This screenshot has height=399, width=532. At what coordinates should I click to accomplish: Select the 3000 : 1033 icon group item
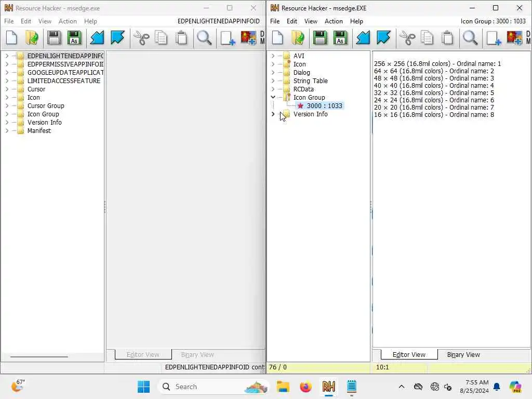[x=324, y=105]
